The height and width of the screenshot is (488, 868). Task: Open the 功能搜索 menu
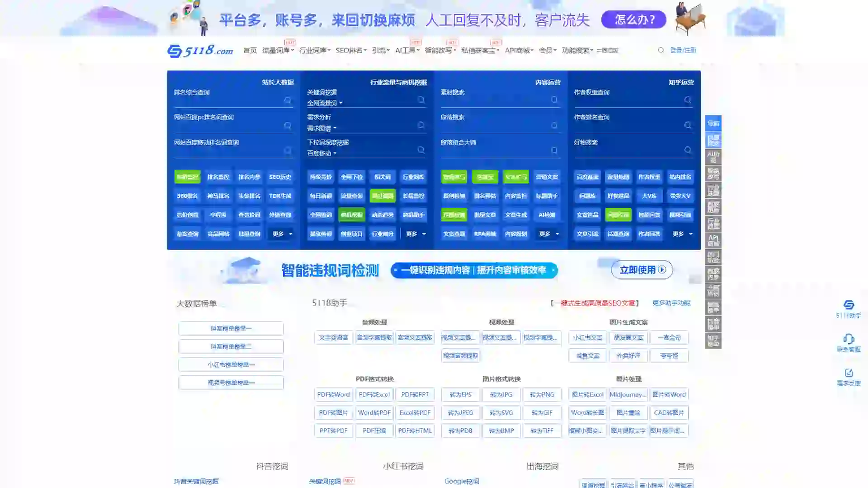click(578, 50)
